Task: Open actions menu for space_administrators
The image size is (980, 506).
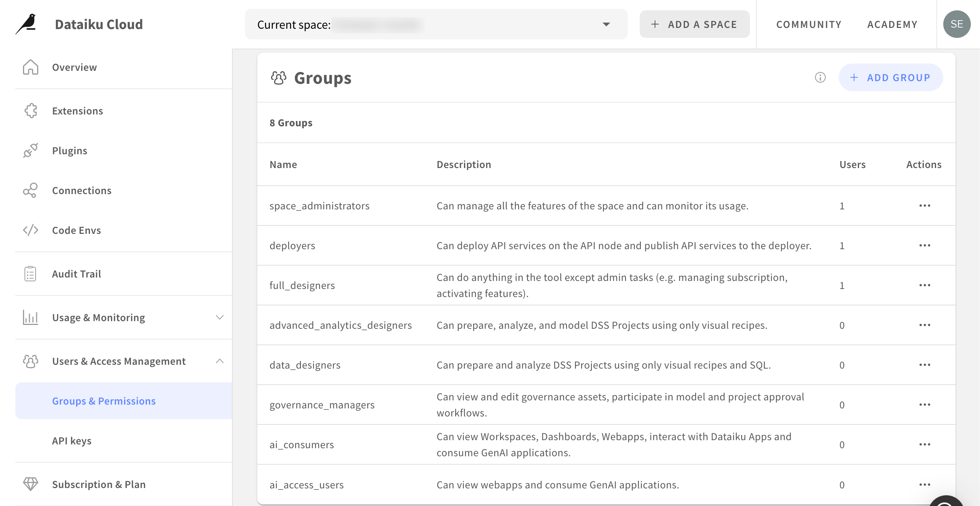Action: (925, 206)
